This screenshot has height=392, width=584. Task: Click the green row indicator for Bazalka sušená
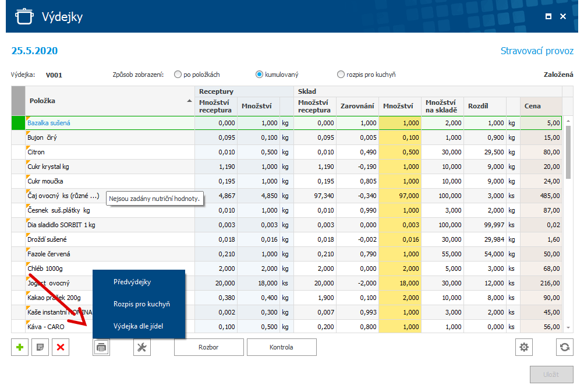pos(18,123)
